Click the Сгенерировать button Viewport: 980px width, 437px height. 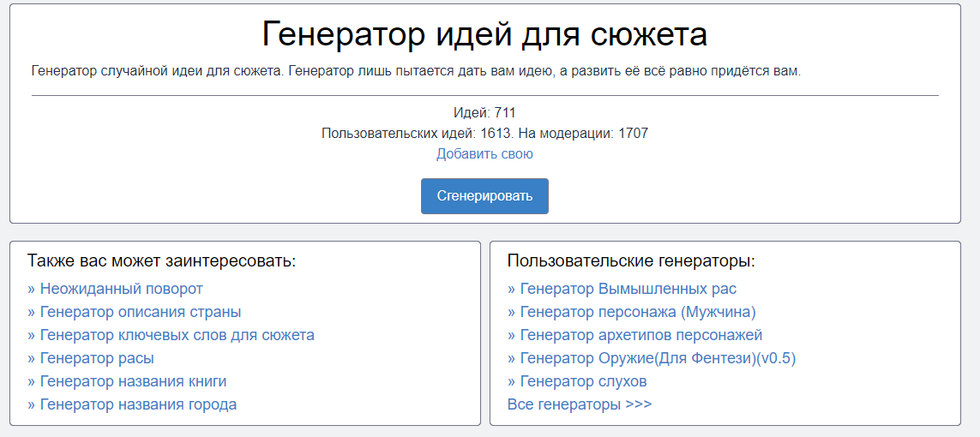pyautogui.click(x=484, y=196)
